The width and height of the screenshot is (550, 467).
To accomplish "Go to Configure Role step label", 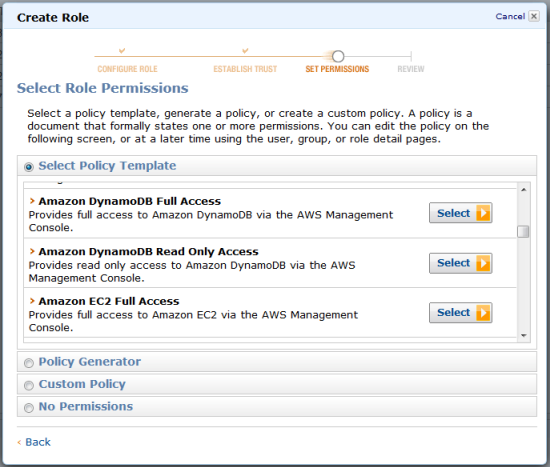I will tap(127, 69).
